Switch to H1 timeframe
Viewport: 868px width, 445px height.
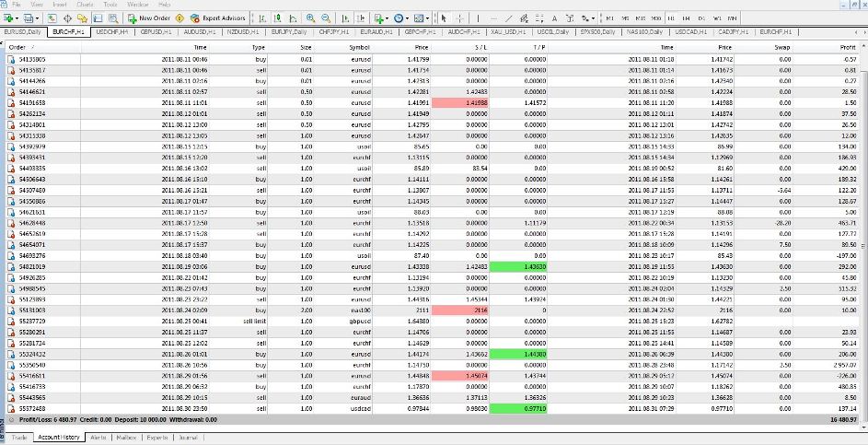[671, 18]
